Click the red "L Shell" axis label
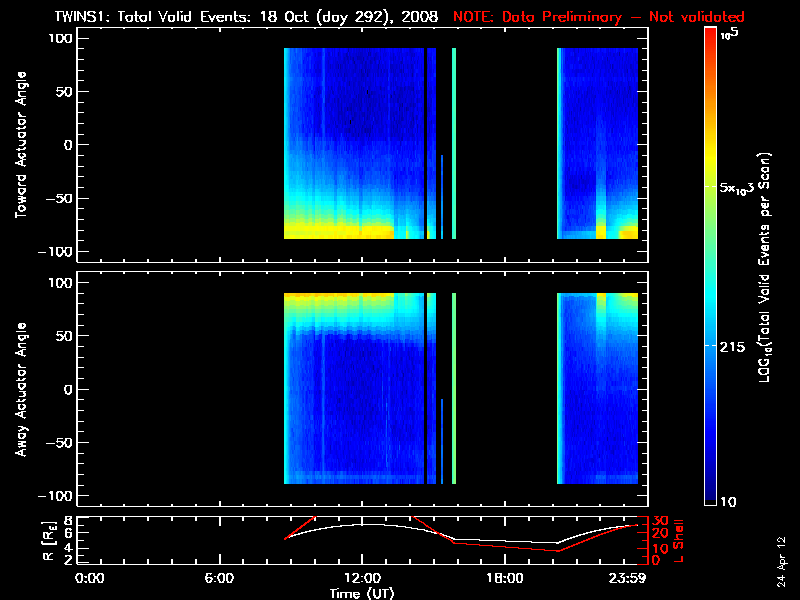 tap(679, 538)
